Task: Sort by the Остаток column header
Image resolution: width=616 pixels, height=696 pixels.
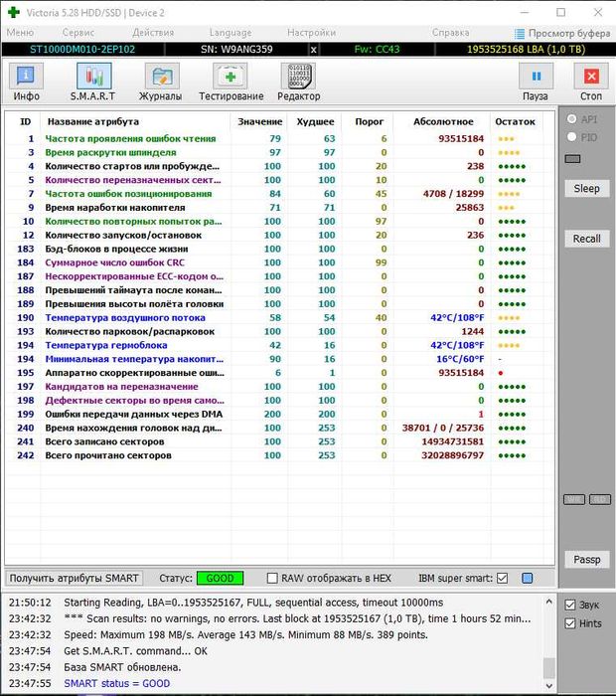Action: tap(515, 121)
